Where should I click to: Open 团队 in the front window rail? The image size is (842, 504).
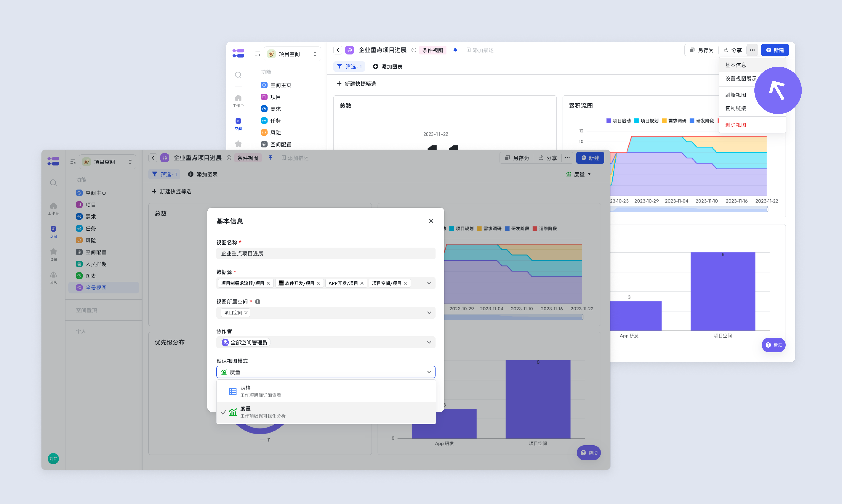click(53, 277)
